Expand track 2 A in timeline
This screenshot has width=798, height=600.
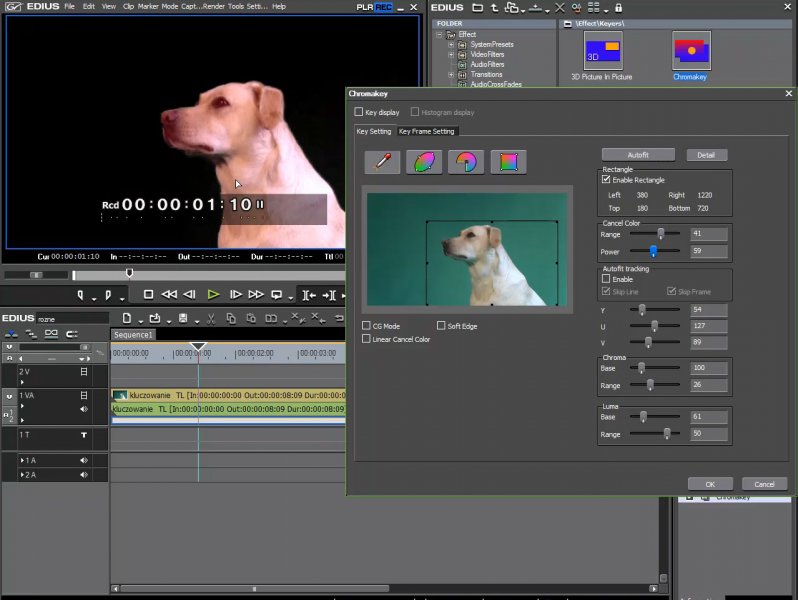(22, 475)
